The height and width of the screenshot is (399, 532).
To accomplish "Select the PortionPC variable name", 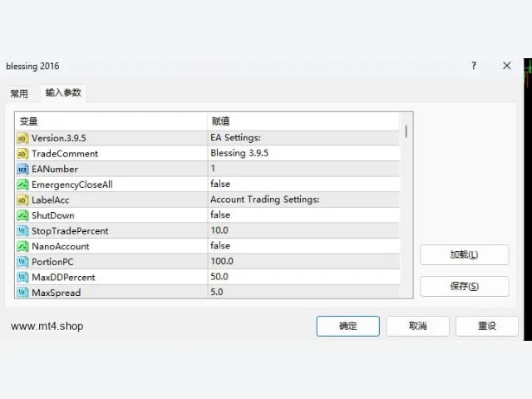I will tap(52, 262).
